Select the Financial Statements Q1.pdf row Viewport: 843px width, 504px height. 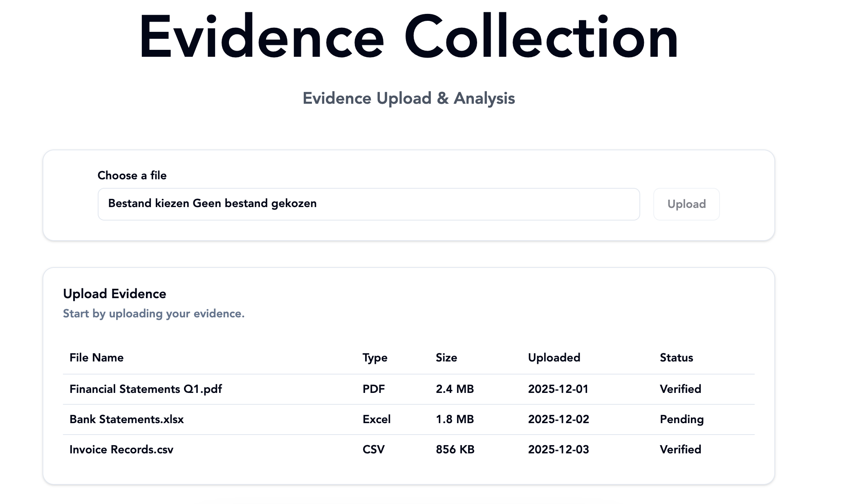(x=146, y=389)
